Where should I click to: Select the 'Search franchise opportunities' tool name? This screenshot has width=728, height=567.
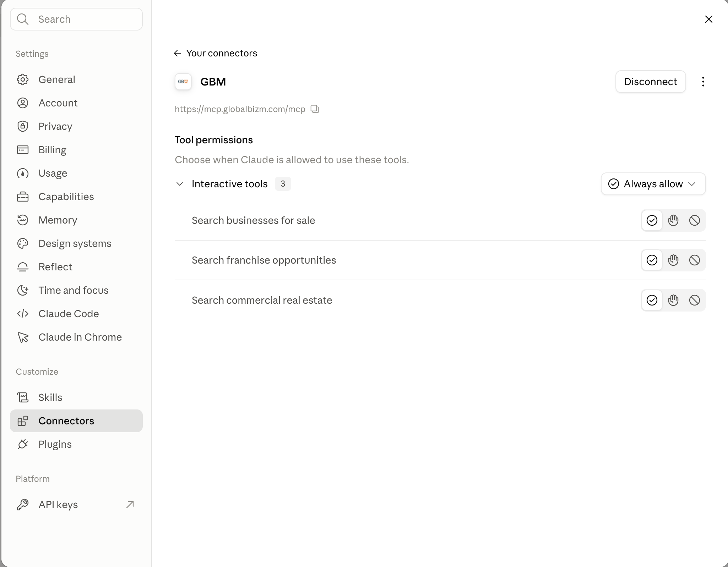point(264,260)
